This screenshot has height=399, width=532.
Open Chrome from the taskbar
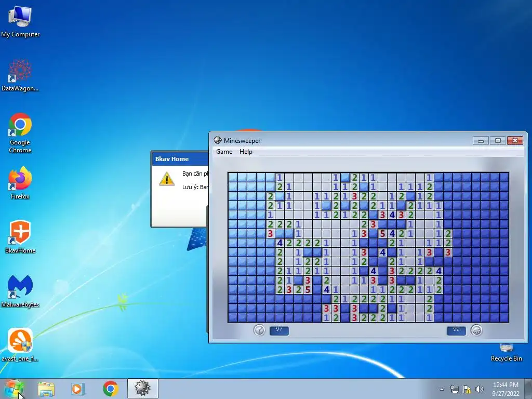click(110, 389)
